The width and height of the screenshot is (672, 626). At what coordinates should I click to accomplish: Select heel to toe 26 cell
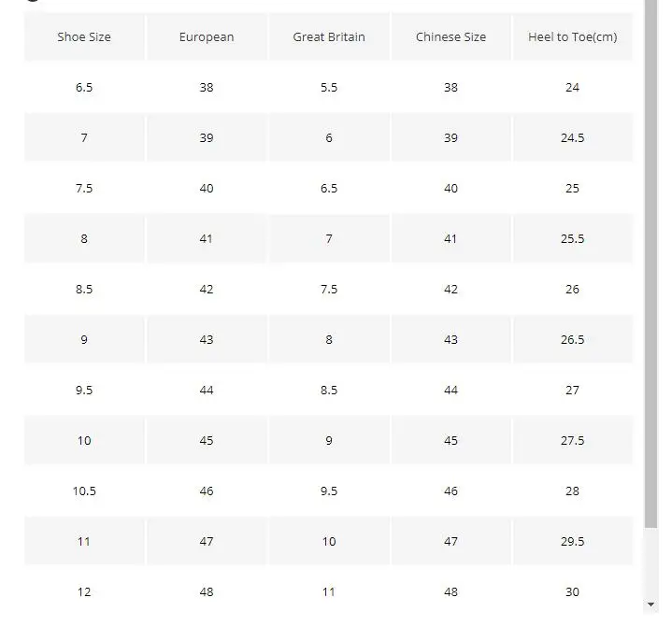[573, 290]
